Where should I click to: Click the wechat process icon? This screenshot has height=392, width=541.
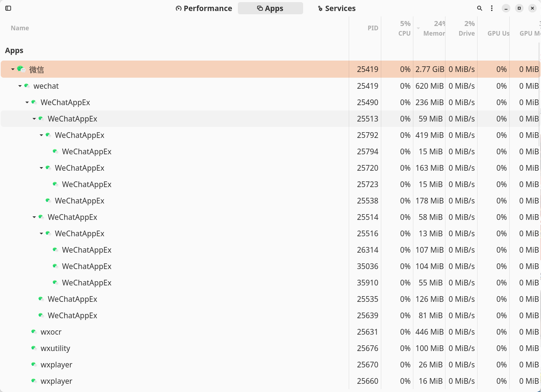27,86
